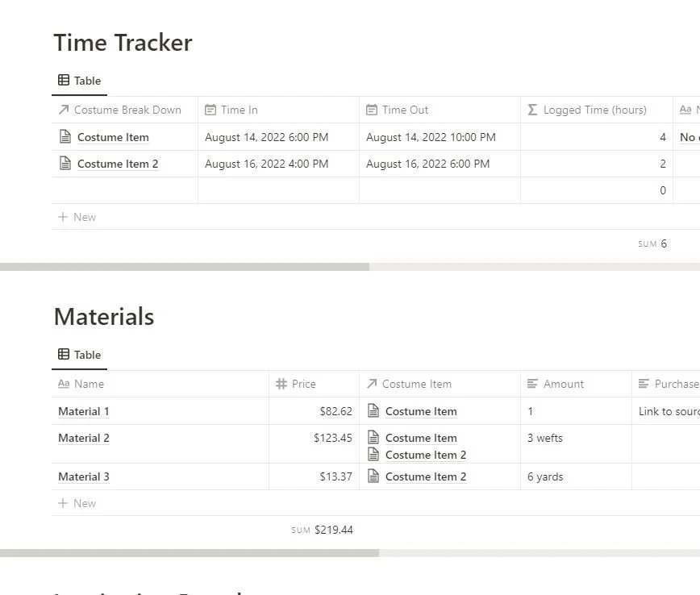Click the text-lines icon beside the Purchase header
Viewport: 700px width, 595px height.
click(644, 384)
